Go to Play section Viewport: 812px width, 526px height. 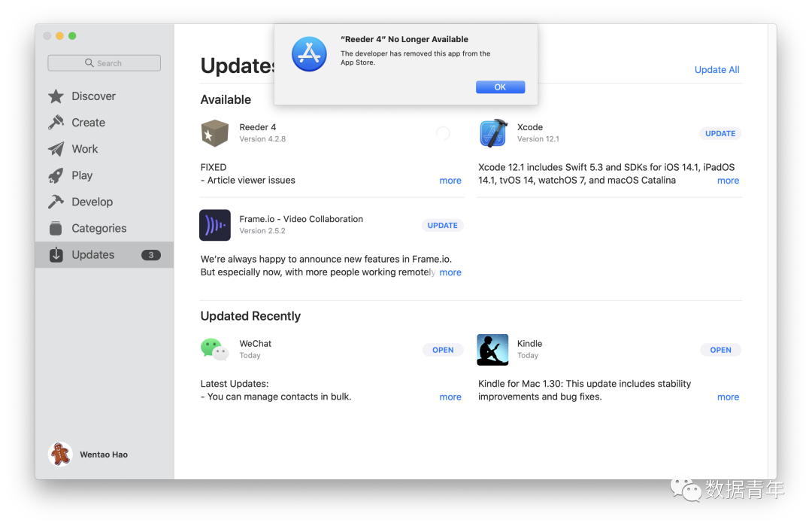pyautogui.click(x=104, y=175)
